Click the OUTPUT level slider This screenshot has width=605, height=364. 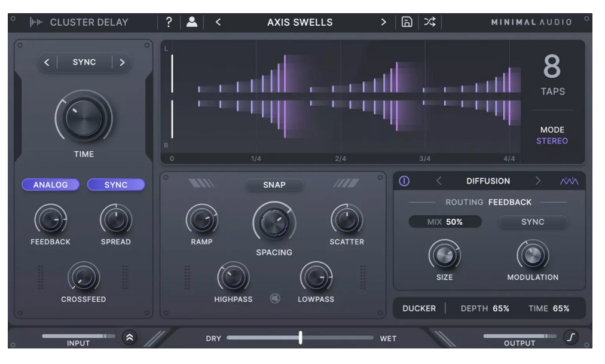pyautogui.click(x=520, y=336)
